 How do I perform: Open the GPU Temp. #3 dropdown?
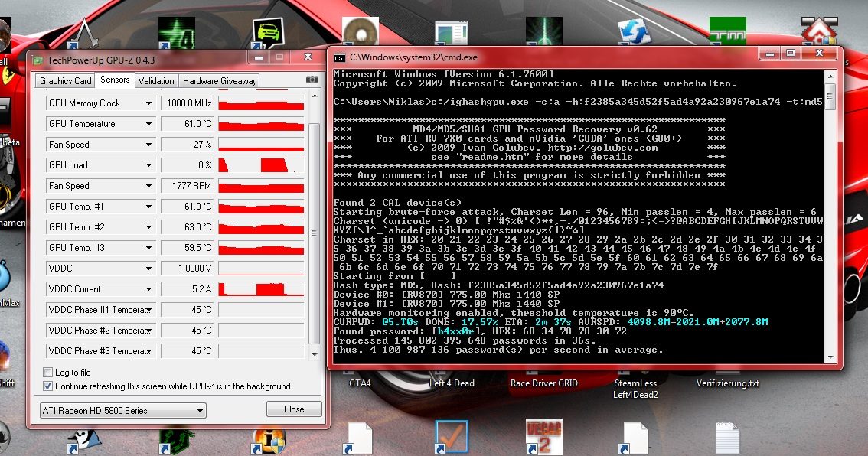tap(148, 248)
